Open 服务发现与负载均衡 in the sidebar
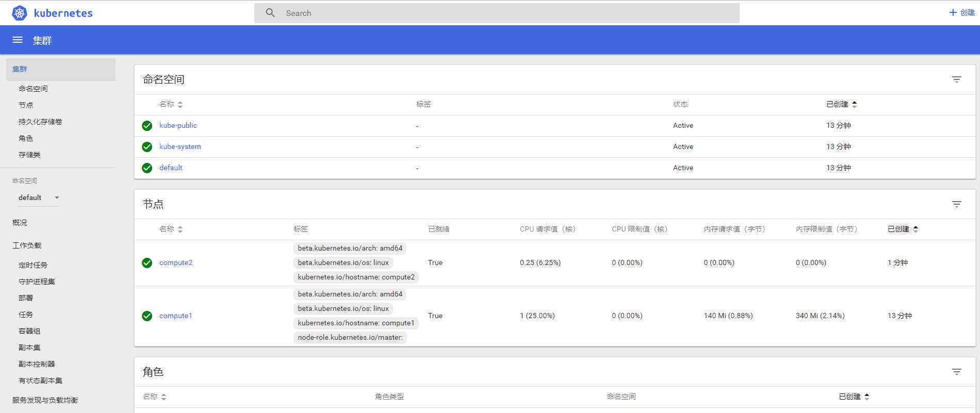The image size is (980, 413). click(x=45, y=400)
